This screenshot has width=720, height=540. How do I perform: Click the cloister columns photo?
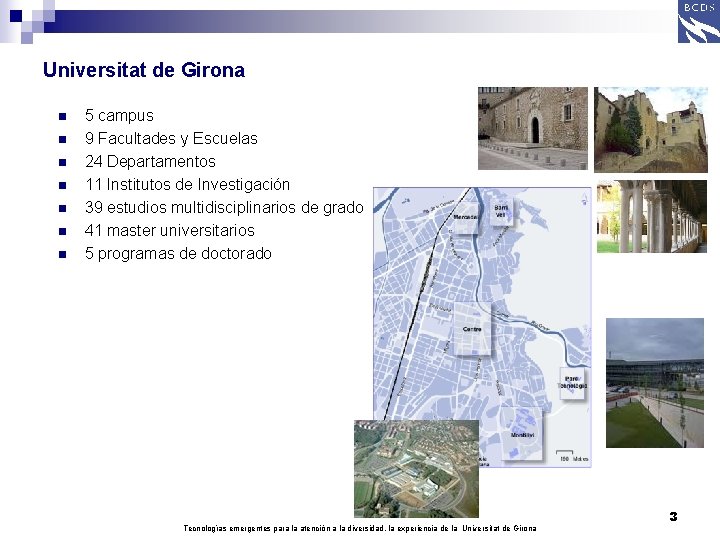[652, 216]
